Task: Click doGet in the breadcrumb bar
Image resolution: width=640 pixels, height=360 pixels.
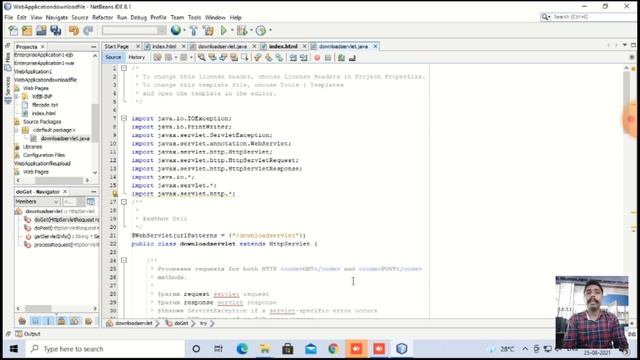Action: [x=181, y=323]
